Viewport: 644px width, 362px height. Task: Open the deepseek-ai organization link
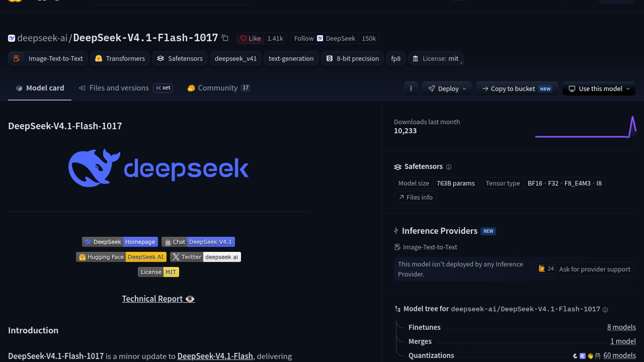tap(42, 38)
